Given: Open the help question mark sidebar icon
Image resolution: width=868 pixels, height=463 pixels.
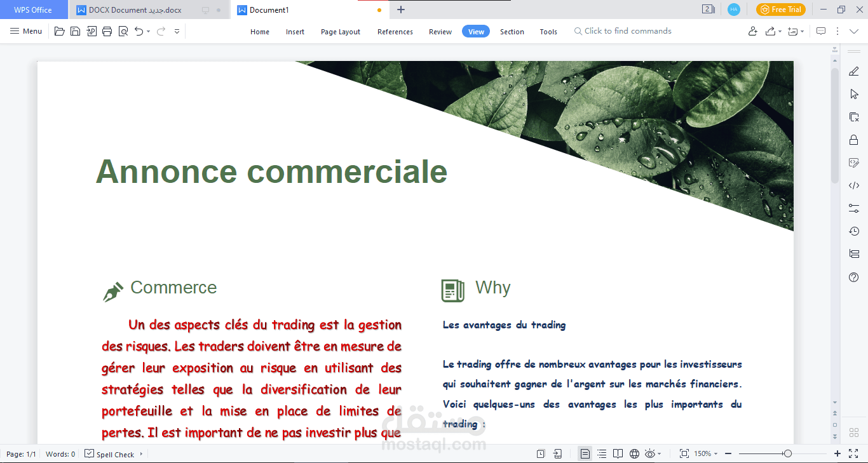Looking at the screenshot, I should click(854, 277).
